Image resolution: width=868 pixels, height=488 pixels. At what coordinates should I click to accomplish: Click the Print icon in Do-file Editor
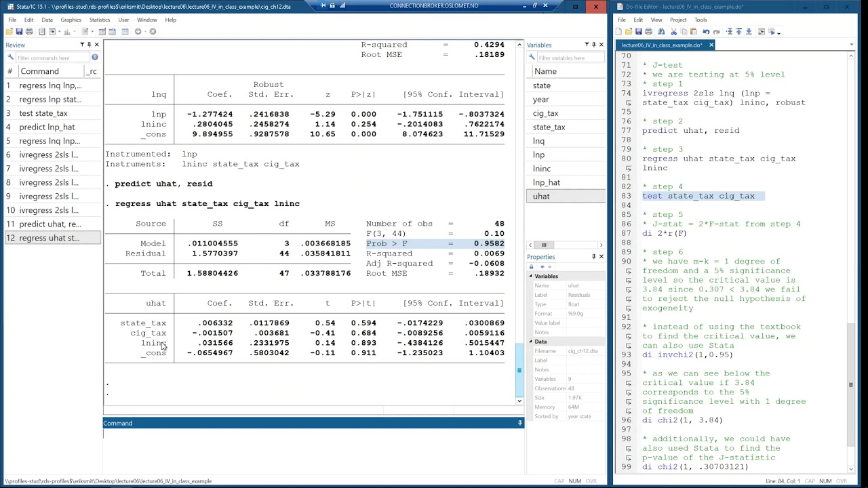pos(648,31)
